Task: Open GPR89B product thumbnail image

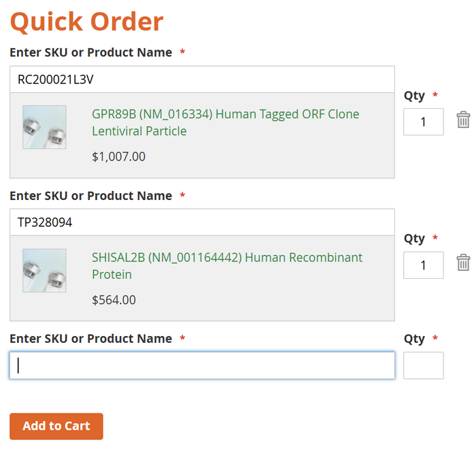Action: point(44,127)
